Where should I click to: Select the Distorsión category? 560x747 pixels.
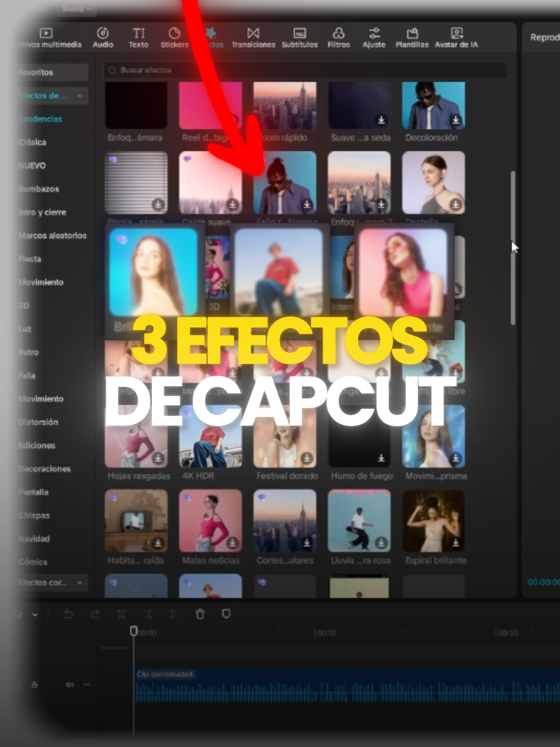[38, 422]
